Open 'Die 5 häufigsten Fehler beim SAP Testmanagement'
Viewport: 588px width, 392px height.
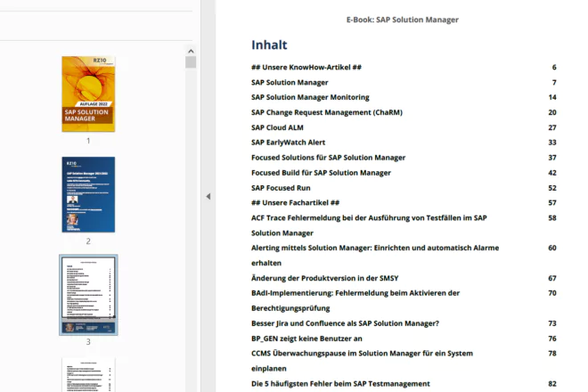coord(340,384)
